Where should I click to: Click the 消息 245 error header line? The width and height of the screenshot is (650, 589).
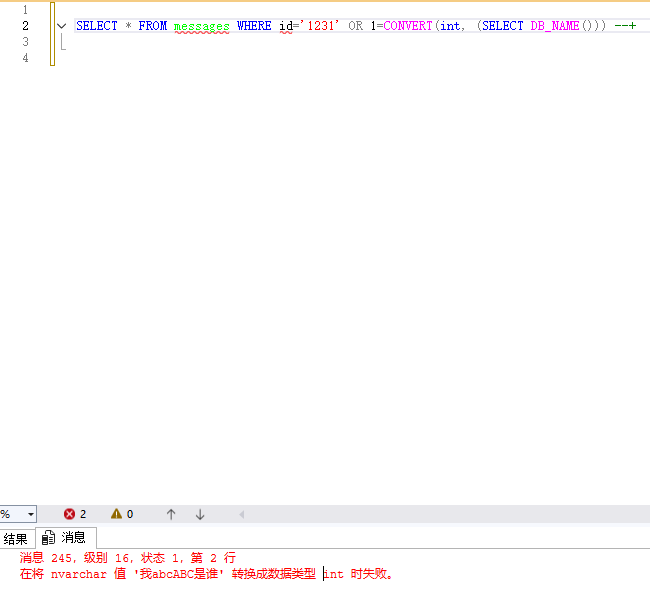coord(128,558)
